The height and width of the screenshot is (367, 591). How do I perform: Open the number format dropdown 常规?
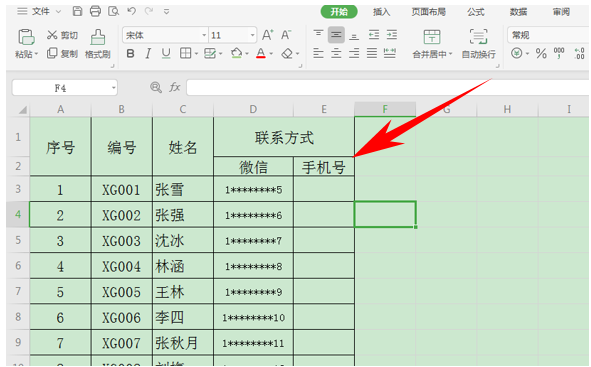(x=548, y=35)
